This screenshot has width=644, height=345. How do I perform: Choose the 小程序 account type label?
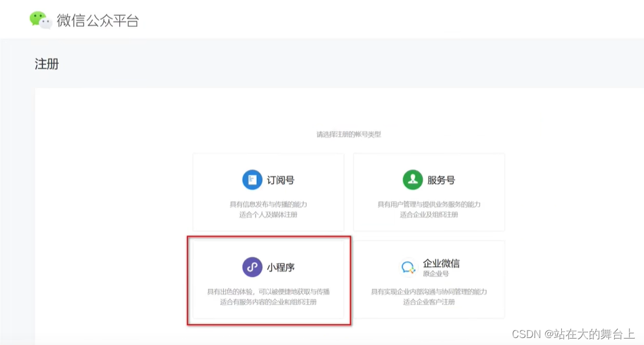click(281, 267)
